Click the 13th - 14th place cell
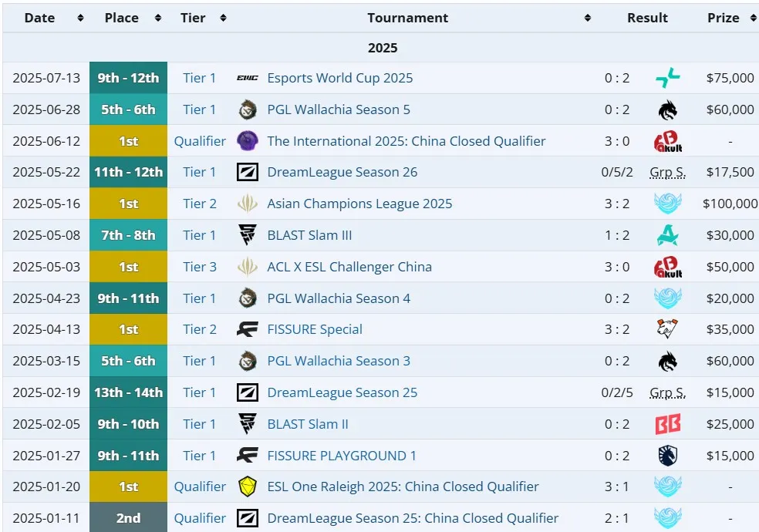 pyautogui.click(x=128, y=392)
